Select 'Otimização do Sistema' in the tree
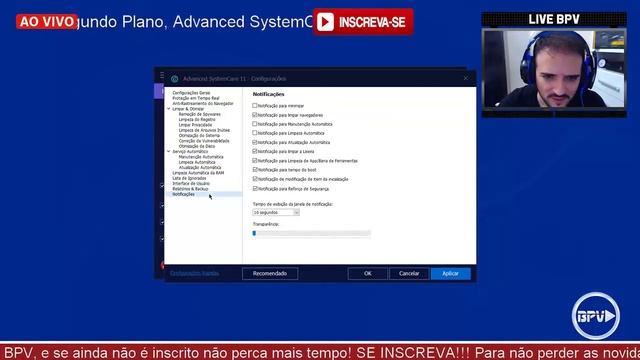 [x=199, y=136]
